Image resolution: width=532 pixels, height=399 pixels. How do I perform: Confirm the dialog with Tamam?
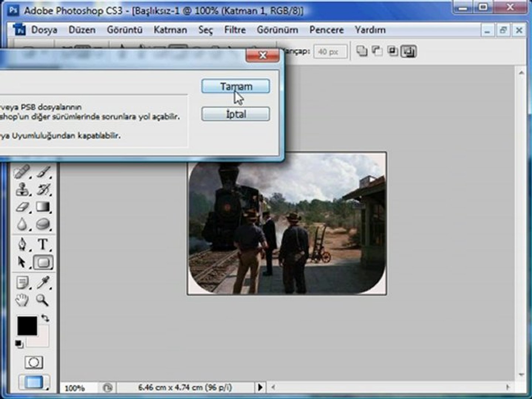tap(236, 86)
